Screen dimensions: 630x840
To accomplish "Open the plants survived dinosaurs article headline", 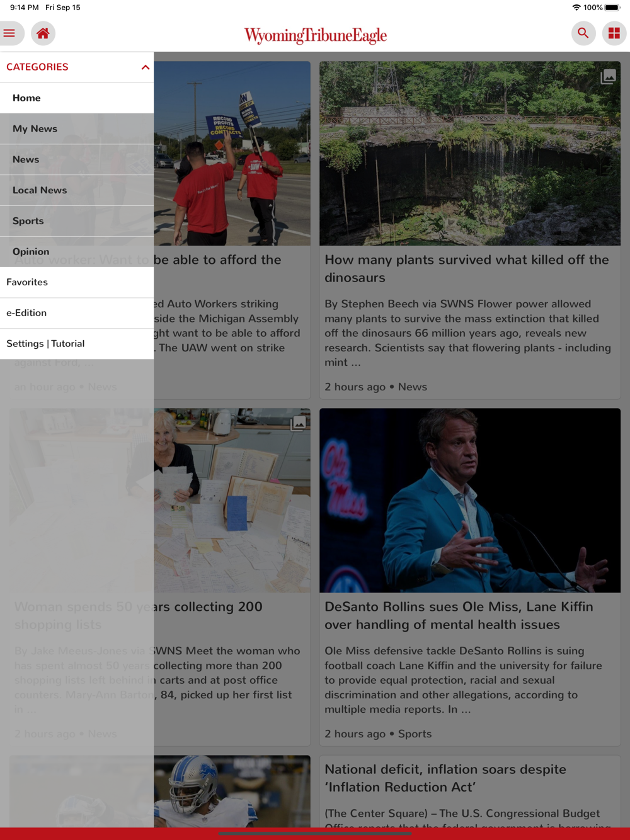I will (x=467, y=269).
